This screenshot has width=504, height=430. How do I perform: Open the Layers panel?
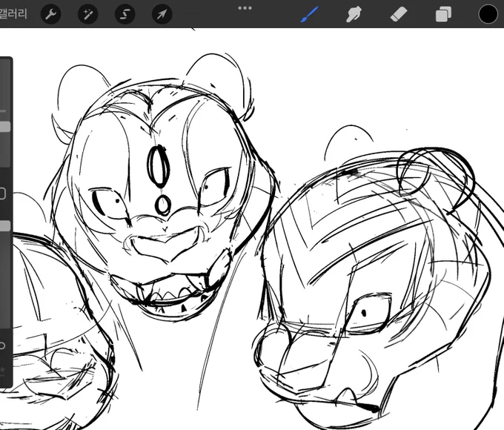(x=443, y=15)
